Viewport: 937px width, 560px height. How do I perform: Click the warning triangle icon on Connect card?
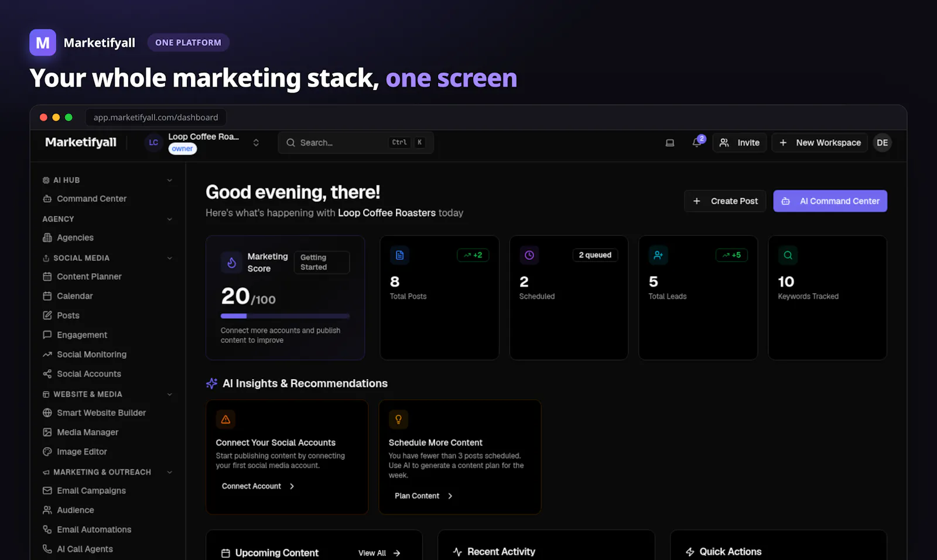225,419
